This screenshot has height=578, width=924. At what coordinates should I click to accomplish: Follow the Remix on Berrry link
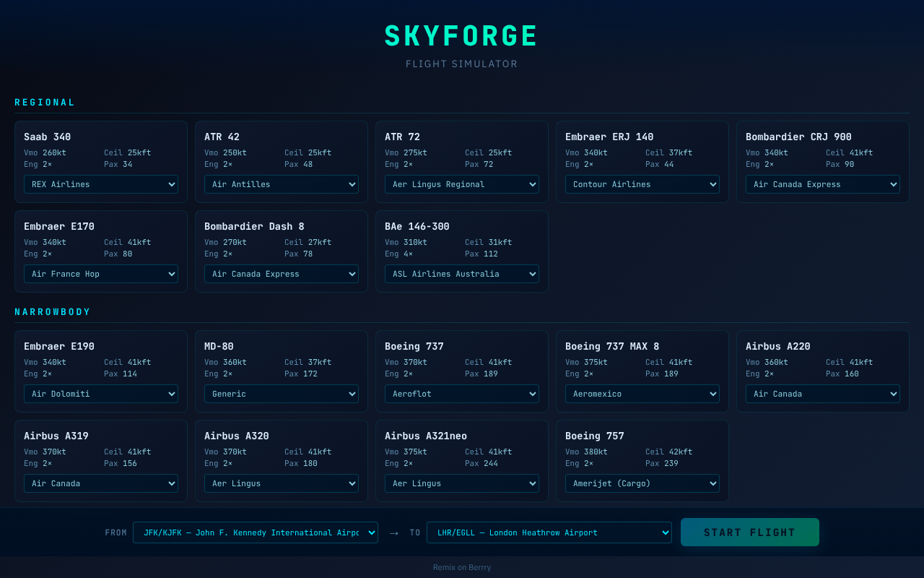click(x=462, y=567)
